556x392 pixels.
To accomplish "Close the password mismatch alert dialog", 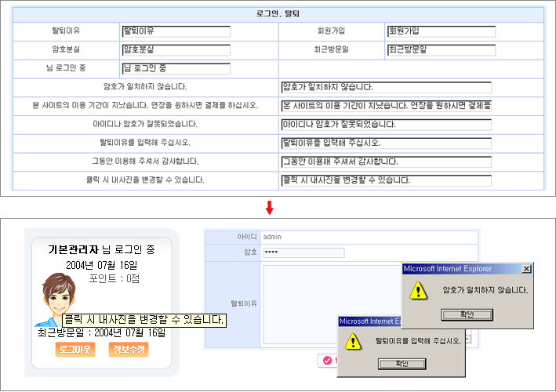I will tap(526, 268).
